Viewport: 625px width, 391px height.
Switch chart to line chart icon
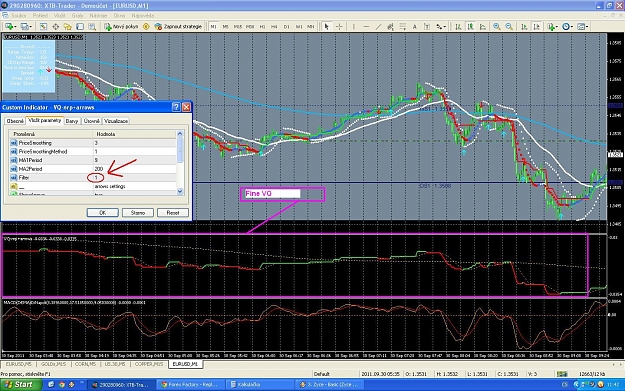click(x=483, y=27)
